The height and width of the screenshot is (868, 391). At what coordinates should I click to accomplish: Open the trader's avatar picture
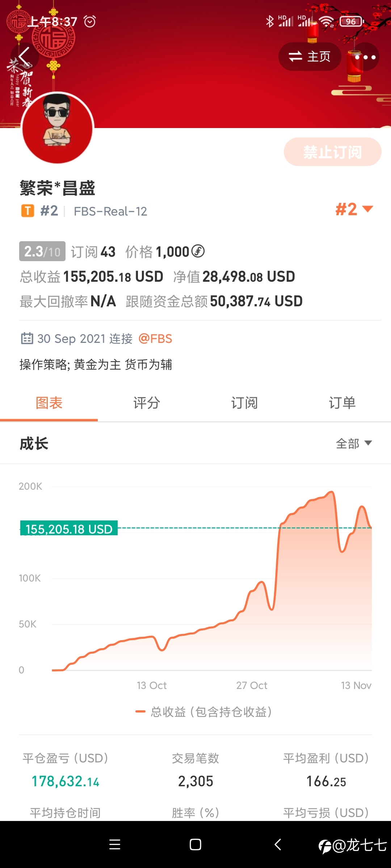(57, 128)
